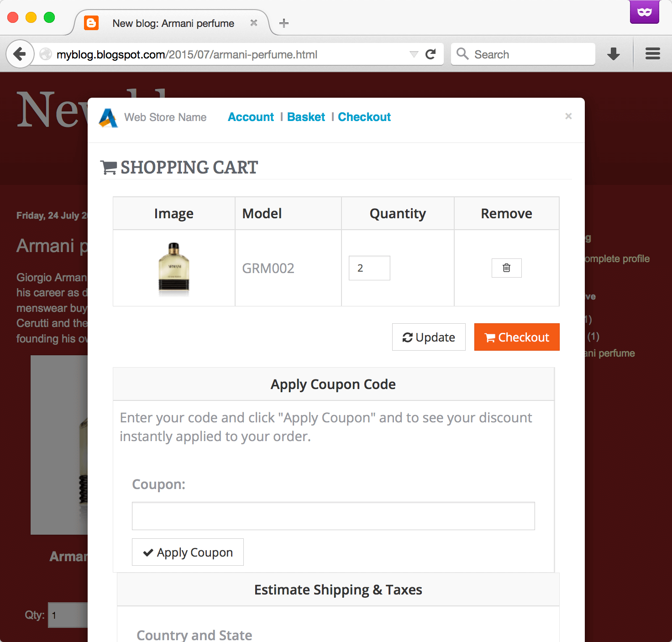Open the browser hamburger menu
Viewport: 672px width, 642px height.
(653, 54)
